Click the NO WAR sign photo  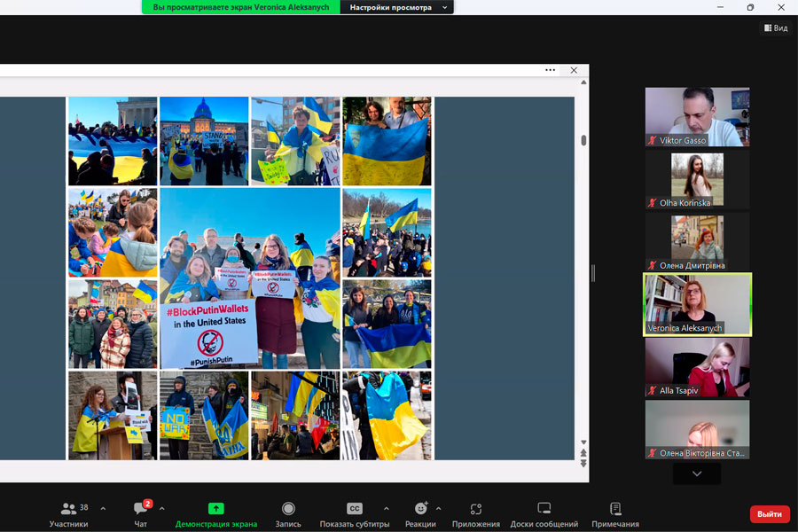coord(204,416)
